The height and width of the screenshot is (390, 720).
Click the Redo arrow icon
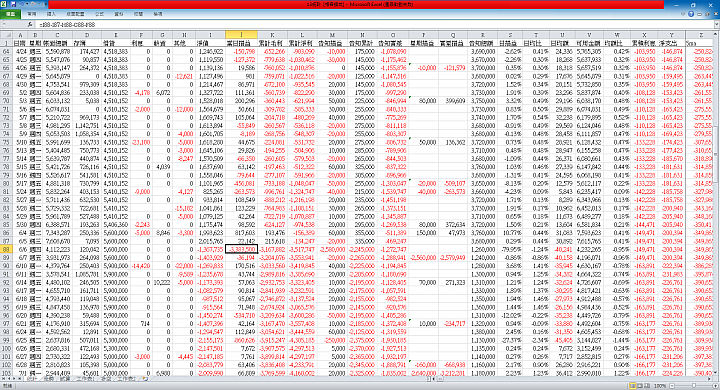pos(33,4)
